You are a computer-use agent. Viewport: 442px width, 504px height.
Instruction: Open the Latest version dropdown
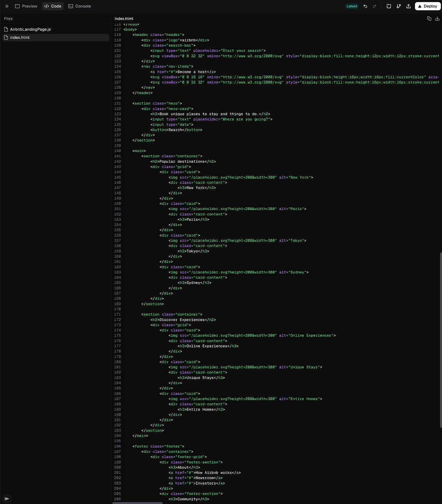352,6
